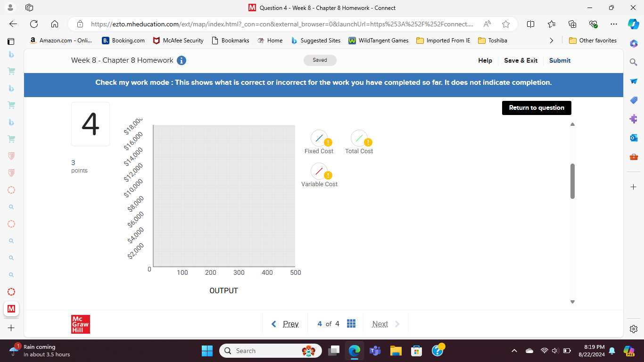Screen dimensions: 644x362
Task: Select the Variable Cost line tool
Action: click(x=319, y=171)
